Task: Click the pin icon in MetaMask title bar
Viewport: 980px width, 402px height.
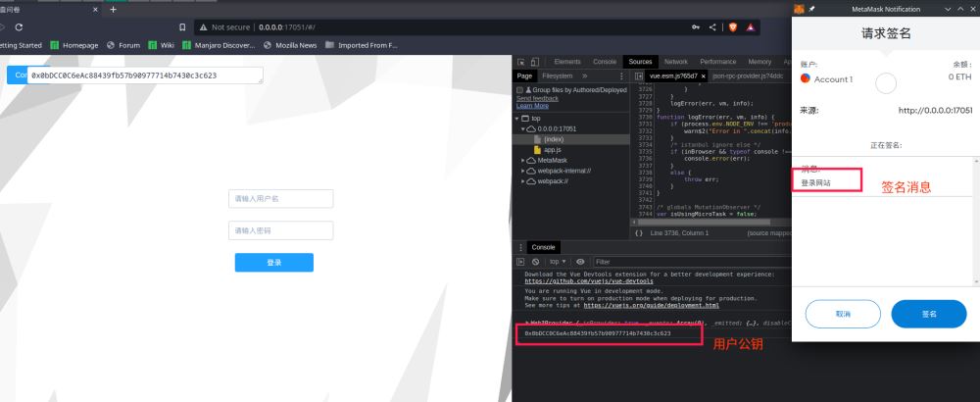Action: point(810,8)
